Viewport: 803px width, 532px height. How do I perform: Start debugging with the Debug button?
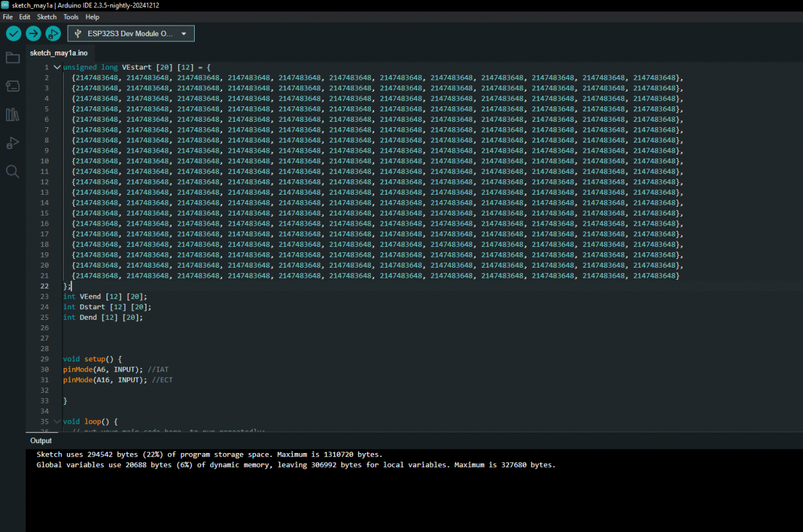tap(54, 33)
